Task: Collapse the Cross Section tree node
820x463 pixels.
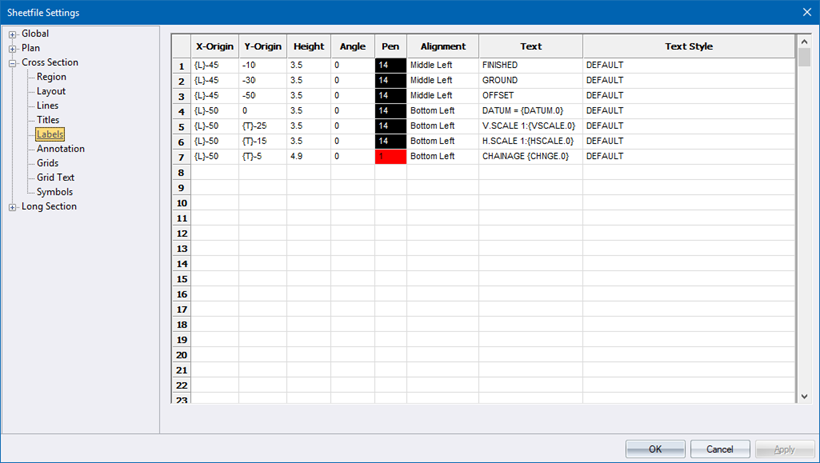Action: [13, 63]
